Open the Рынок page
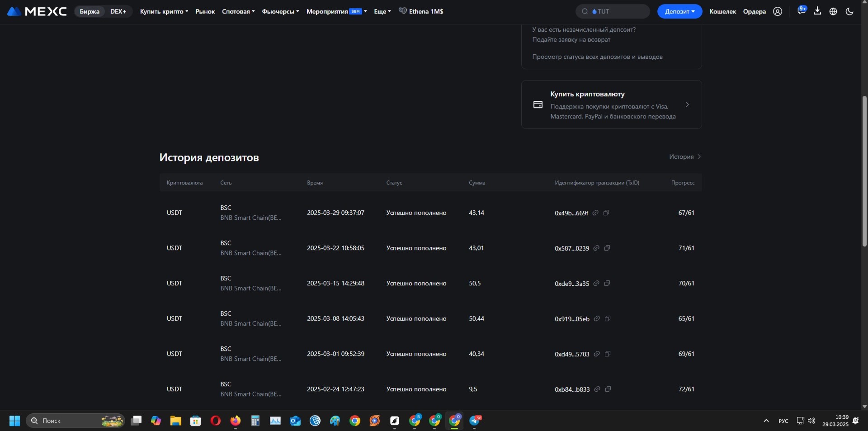This screenshot has width=868, height=431. [x=205, y=11]
